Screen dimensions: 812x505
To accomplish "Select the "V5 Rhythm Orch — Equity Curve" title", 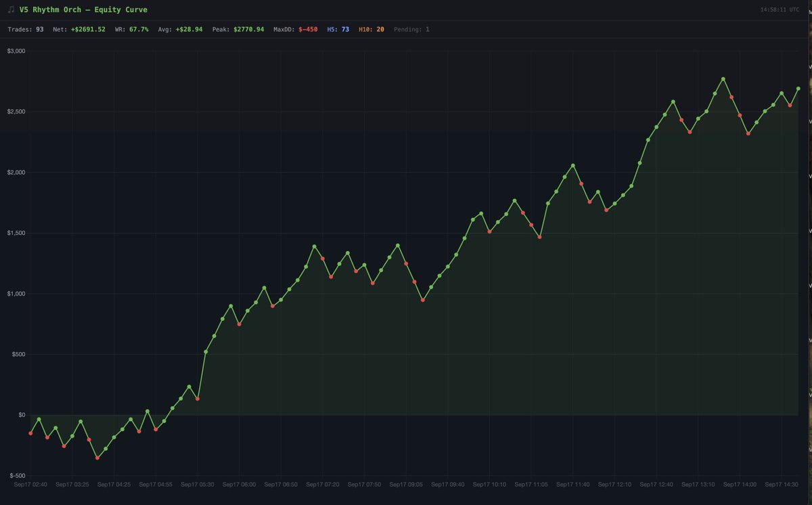I will point(83,10).
